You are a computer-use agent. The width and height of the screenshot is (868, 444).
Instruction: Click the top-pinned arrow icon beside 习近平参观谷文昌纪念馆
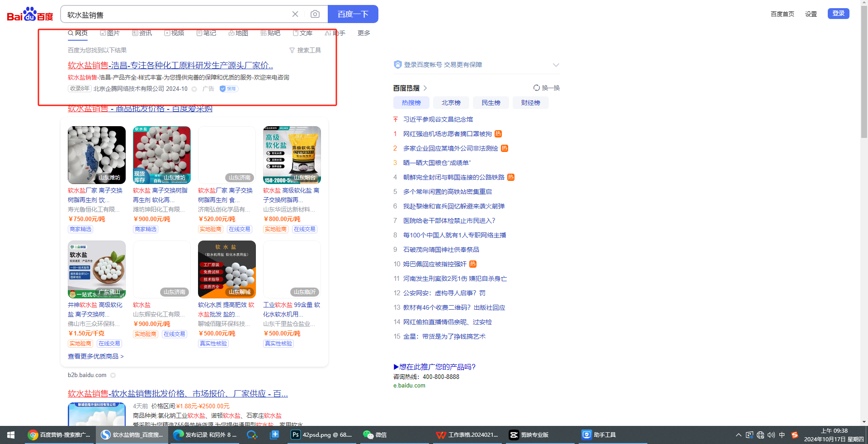396,119
